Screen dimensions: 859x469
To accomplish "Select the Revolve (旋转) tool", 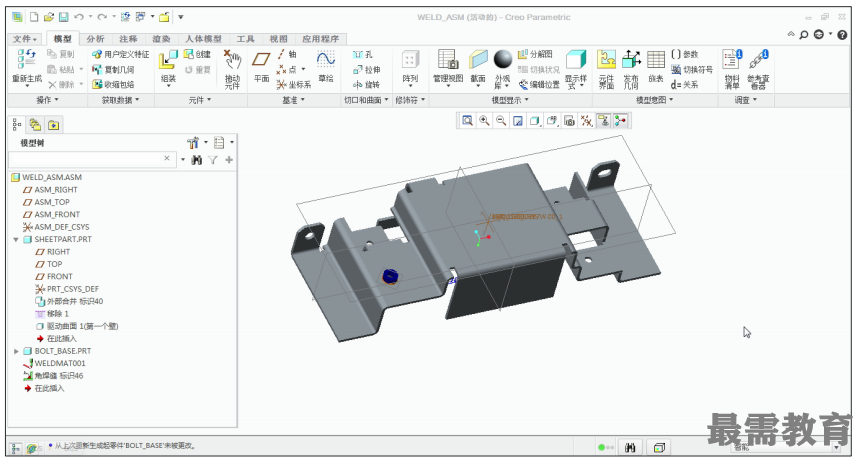I will 366,84.
